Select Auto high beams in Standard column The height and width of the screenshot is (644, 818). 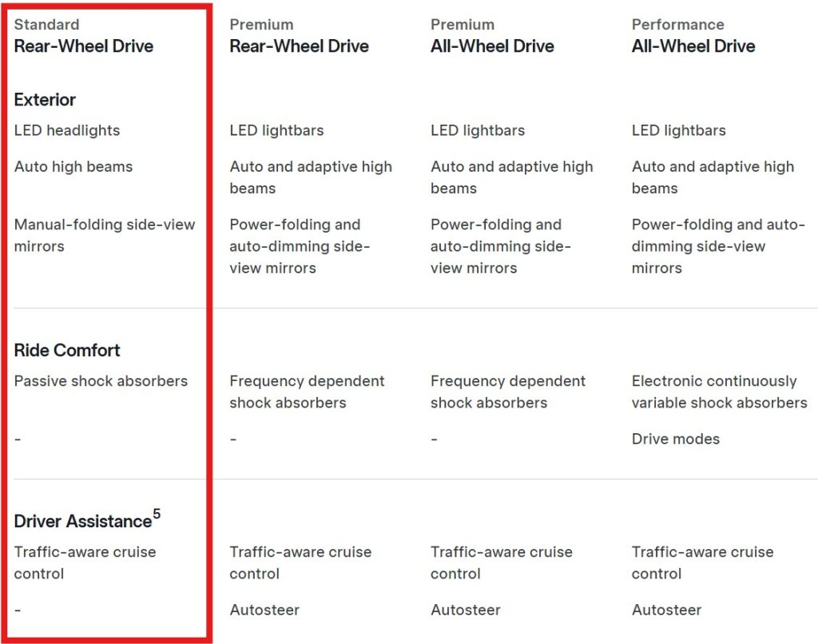click(73, 167)
